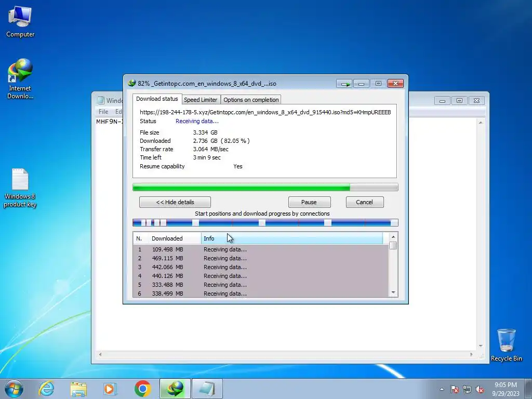This screenshot has height=399, width=532.
Task: Select connection row 333.488 MB
Action: point(261,285)
